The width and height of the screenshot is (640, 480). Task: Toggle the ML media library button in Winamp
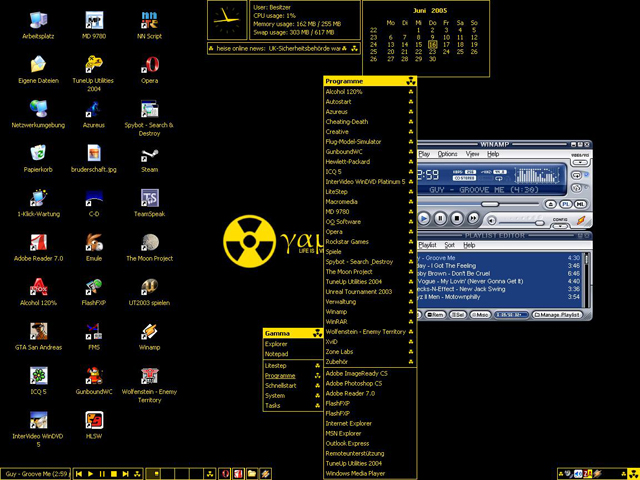[580, 204]
